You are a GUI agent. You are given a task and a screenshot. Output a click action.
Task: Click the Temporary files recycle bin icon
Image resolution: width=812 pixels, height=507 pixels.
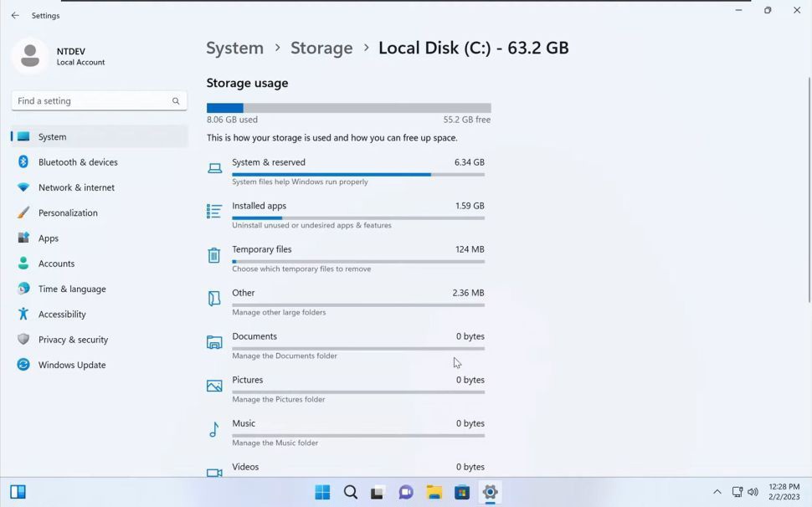coord(214,254)
